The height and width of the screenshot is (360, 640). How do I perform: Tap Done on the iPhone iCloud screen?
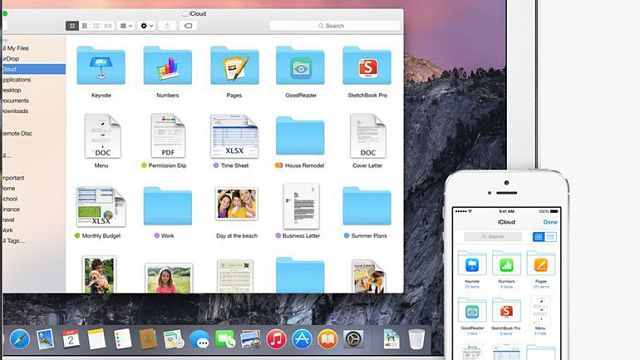coord(550,222)
